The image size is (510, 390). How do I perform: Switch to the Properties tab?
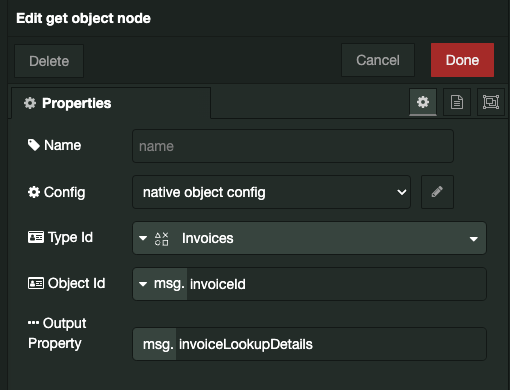pos(111,103)
